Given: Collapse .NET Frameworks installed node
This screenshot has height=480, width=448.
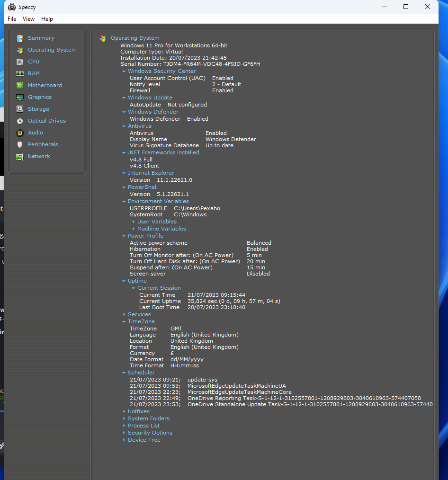Looking at the screenshot, I should tap(124, 153).
